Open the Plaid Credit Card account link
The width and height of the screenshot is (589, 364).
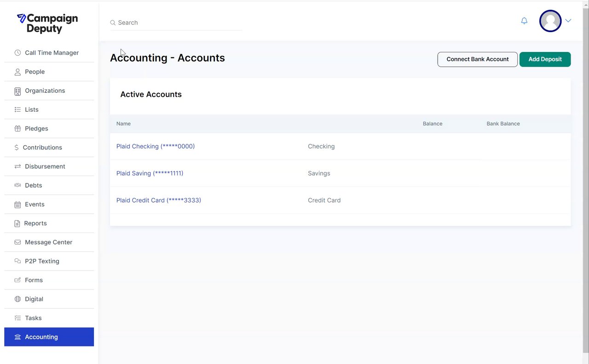coord(159,200)
